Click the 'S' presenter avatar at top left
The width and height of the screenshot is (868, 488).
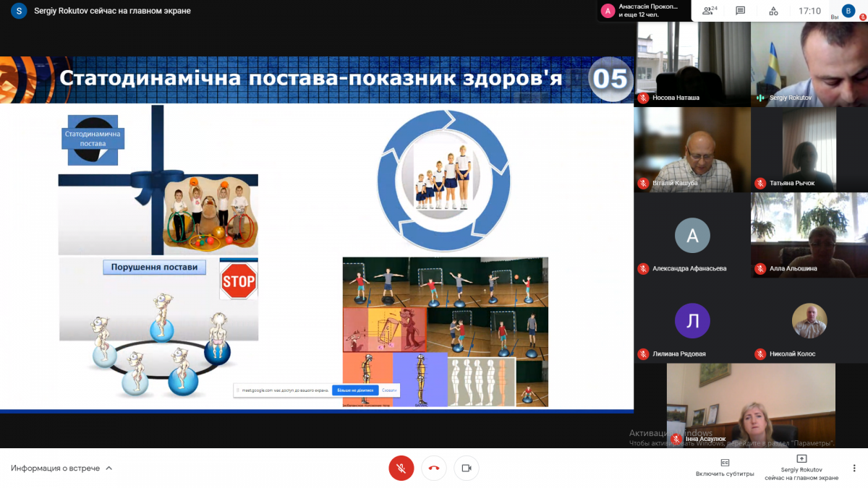pos(19,11)
